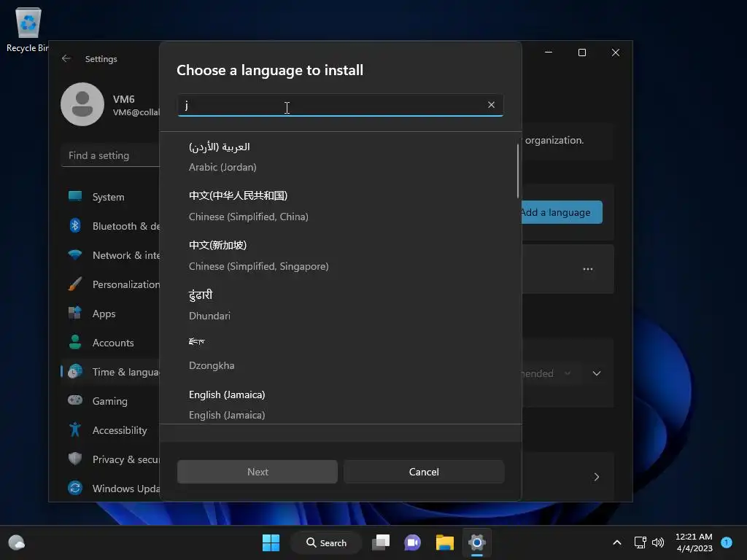747x560 pixels.
Task: Click the Next button
Action: (x=258, y=472)
